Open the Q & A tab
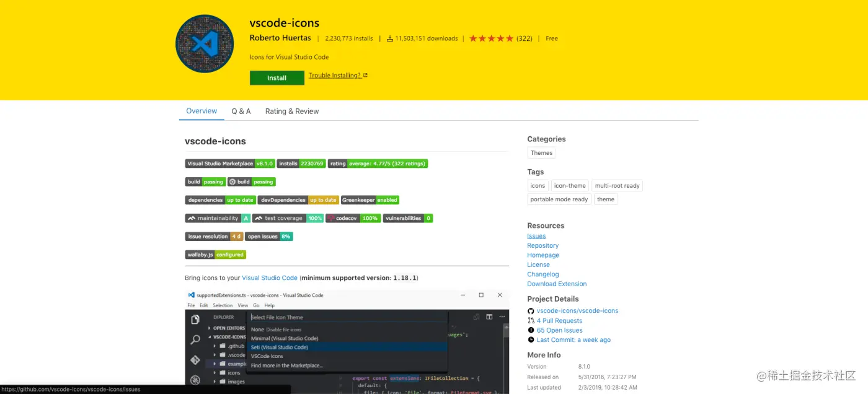Screen dimensions: 868x394 tap(241, 112)
